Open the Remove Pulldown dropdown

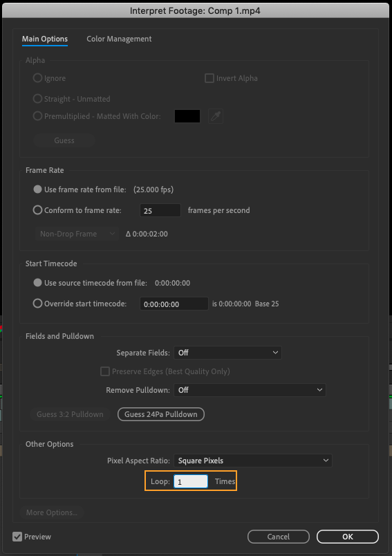[250, 390]
